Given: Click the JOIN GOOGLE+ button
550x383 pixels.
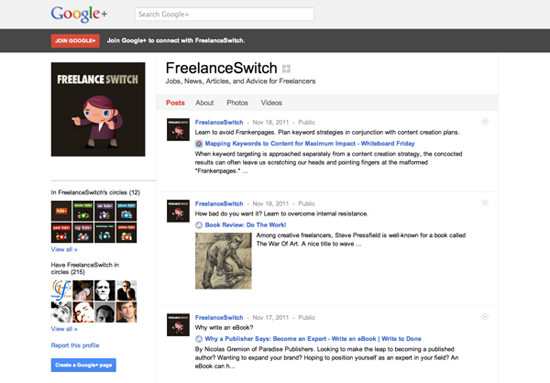Looking at the screenshot, I should (75, 41).
